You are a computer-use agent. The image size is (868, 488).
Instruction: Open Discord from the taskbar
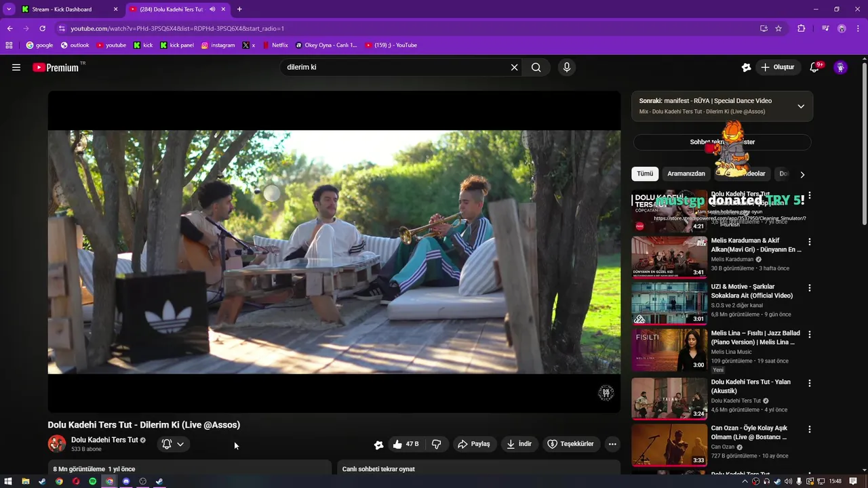click(126, 481)
